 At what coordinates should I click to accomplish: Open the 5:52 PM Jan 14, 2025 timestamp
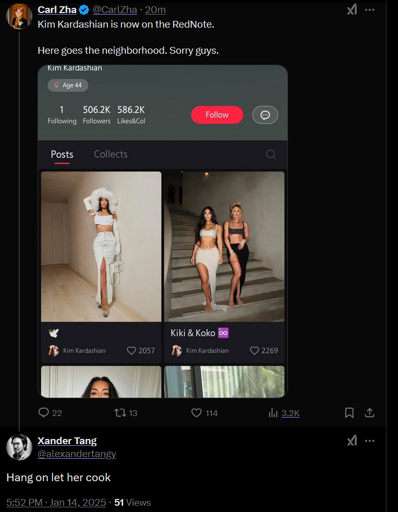coord(56,502)
